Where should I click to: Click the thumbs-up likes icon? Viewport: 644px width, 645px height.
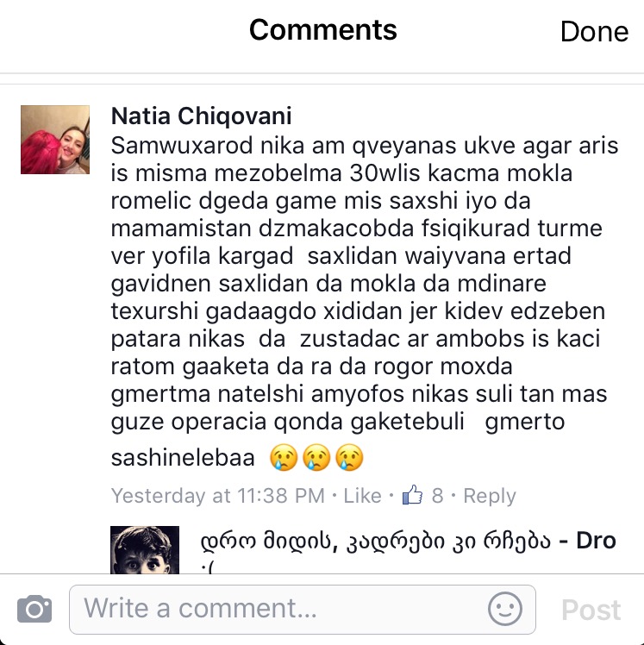coord(412,495)
